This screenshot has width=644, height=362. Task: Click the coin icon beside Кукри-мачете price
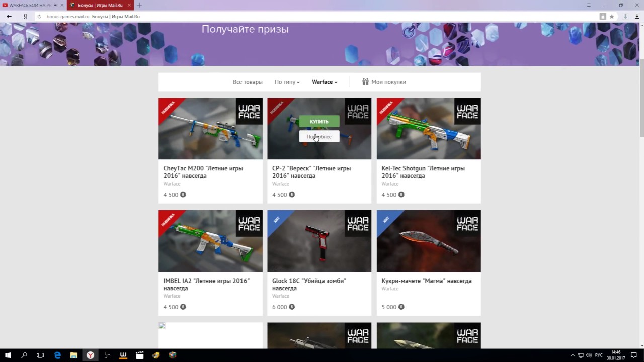pos(401,307)
